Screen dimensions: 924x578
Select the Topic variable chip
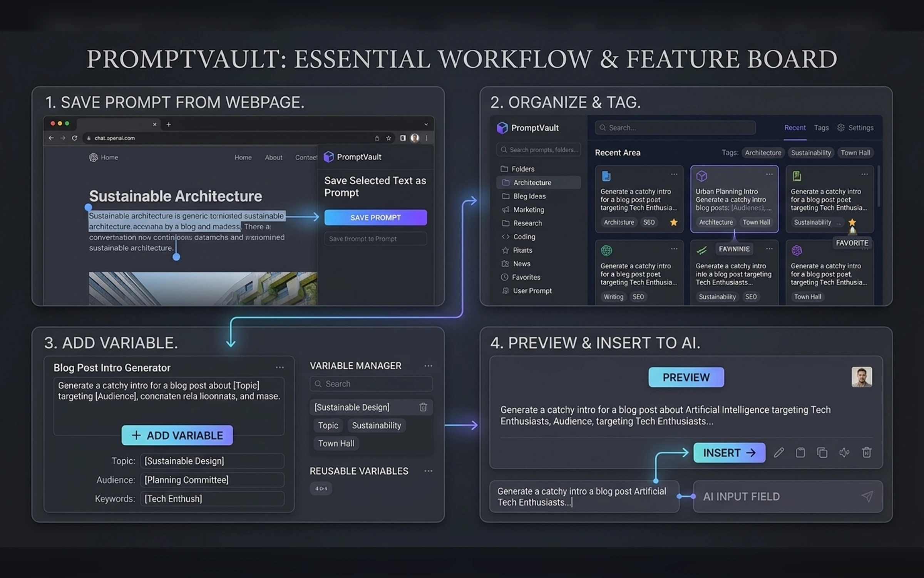tap(328, 425)
